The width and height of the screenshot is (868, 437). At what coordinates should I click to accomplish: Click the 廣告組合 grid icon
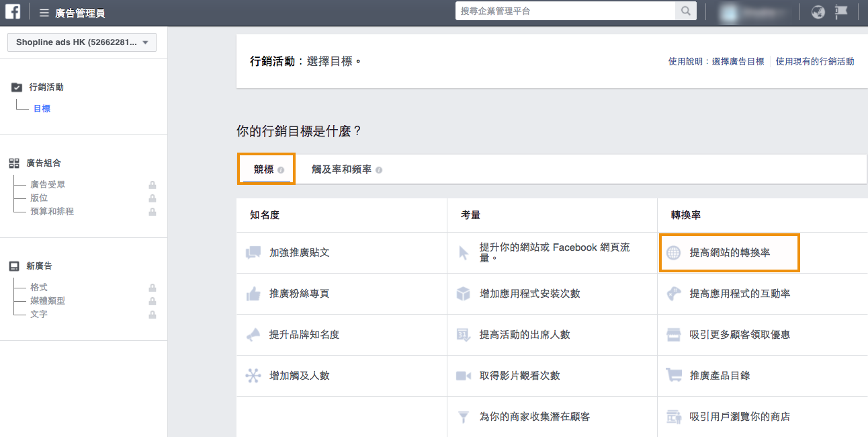14,163
